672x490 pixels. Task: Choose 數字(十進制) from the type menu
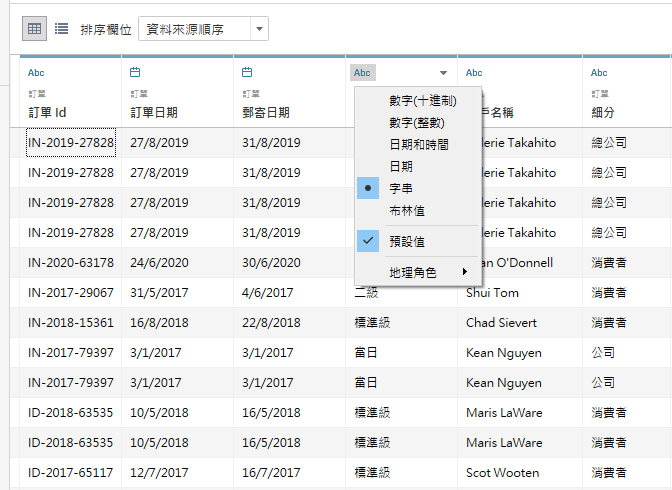click(423, 100)
